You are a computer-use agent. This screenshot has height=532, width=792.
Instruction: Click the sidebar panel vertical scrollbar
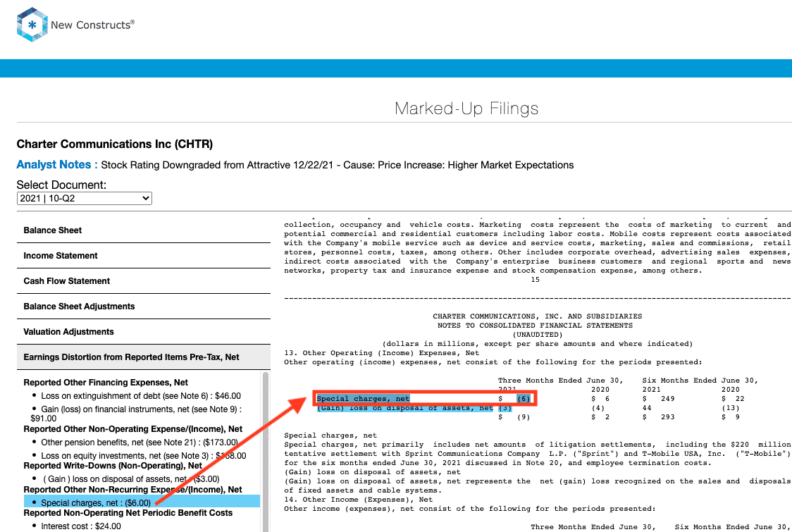coord(266,451)
